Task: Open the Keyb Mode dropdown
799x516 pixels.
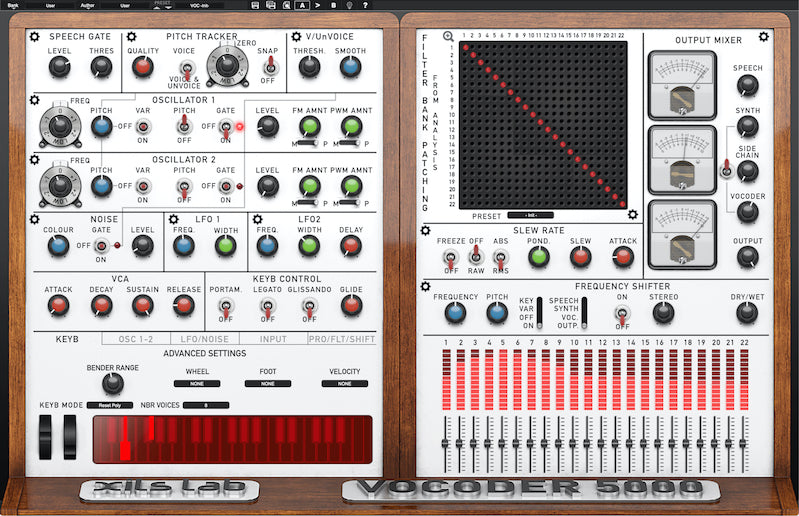Action: pos(109,405)
